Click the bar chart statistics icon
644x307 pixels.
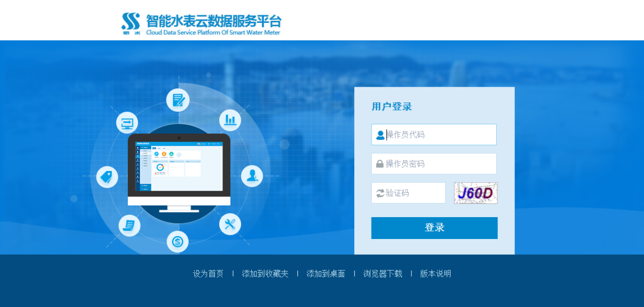230,120
